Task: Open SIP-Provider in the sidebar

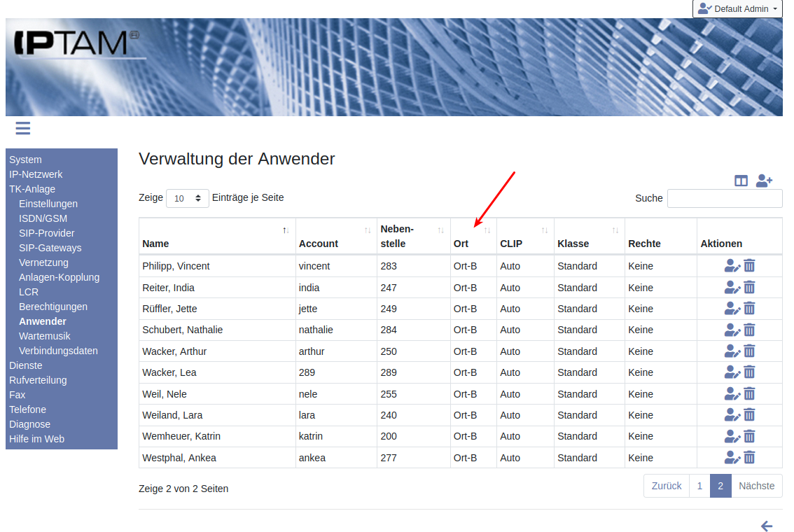Action: [x=46, y=233]
